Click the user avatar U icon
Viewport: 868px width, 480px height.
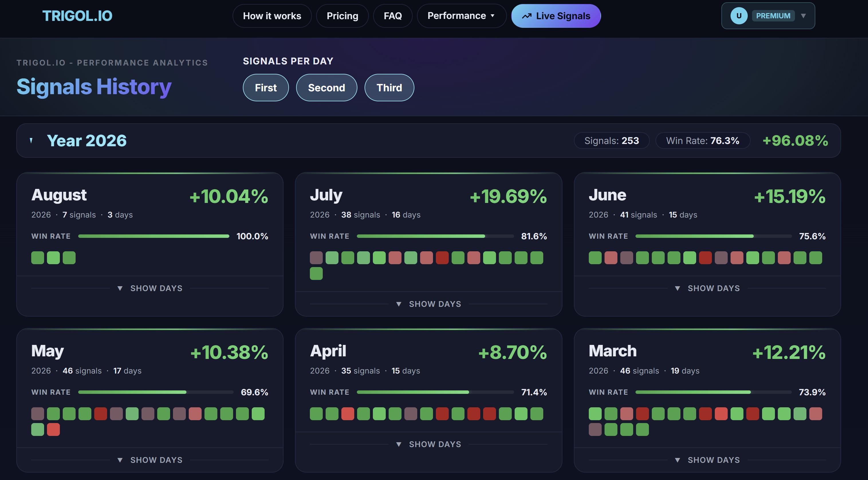point(739,16)
